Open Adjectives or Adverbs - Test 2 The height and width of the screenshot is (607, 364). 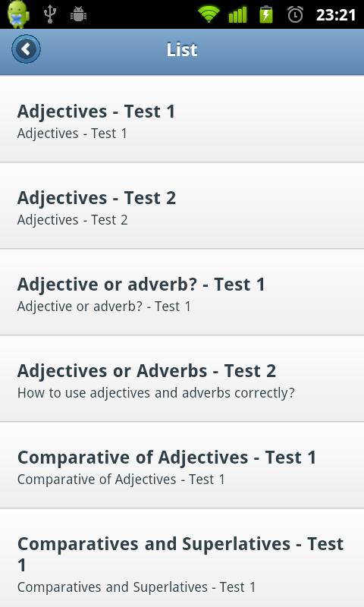pyautogui.click(x=182, y=379)
